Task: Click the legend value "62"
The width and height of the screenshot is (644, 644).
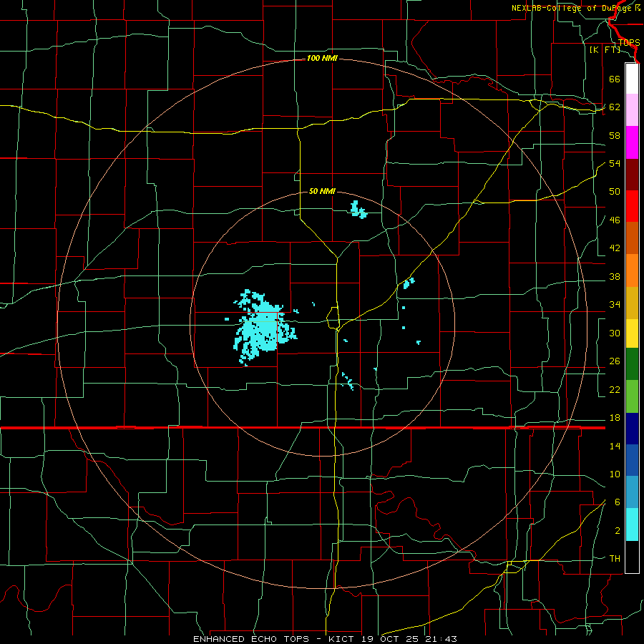Action: 615,107
